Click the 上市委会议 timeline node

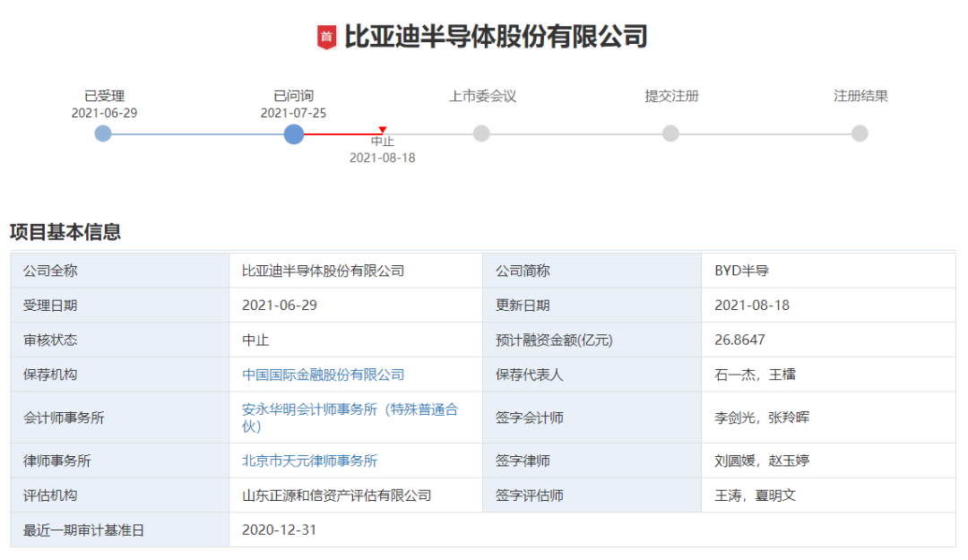click(481, 134)
